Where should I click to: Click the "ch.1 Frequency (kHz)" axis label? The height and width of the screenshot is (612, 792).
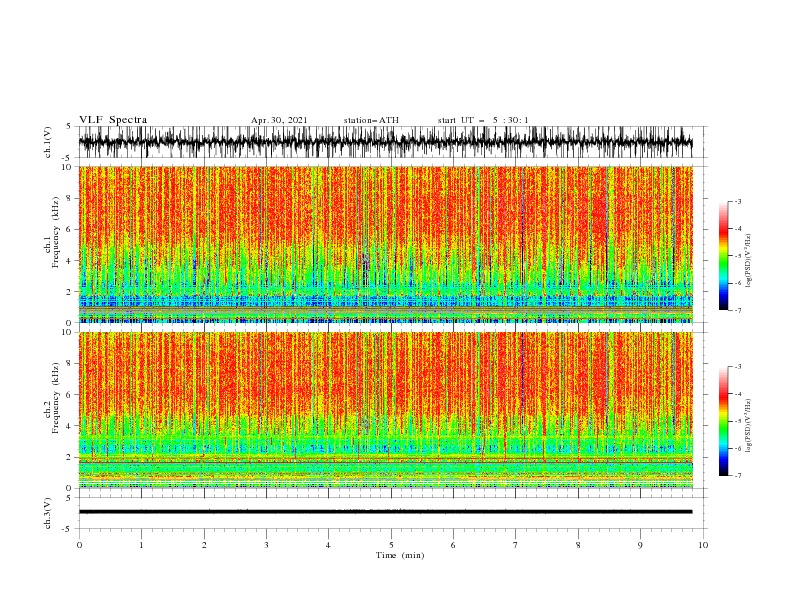point(52,232)
